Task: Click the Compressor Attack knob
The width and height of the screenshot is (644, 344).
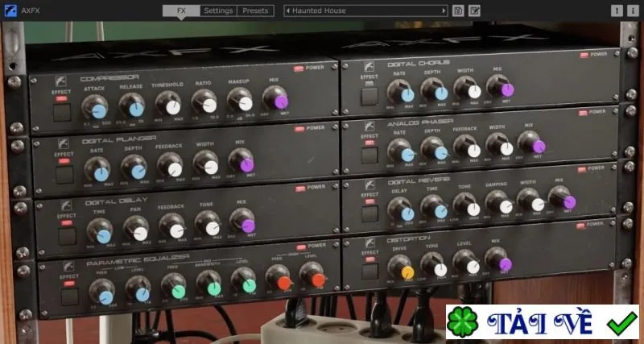Action: [95, 107]
